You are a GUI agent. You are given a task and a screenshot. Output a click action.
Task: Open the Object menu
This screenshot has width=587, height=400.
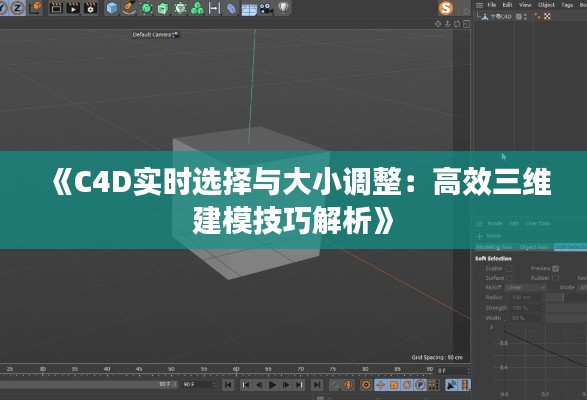[546, 5]
